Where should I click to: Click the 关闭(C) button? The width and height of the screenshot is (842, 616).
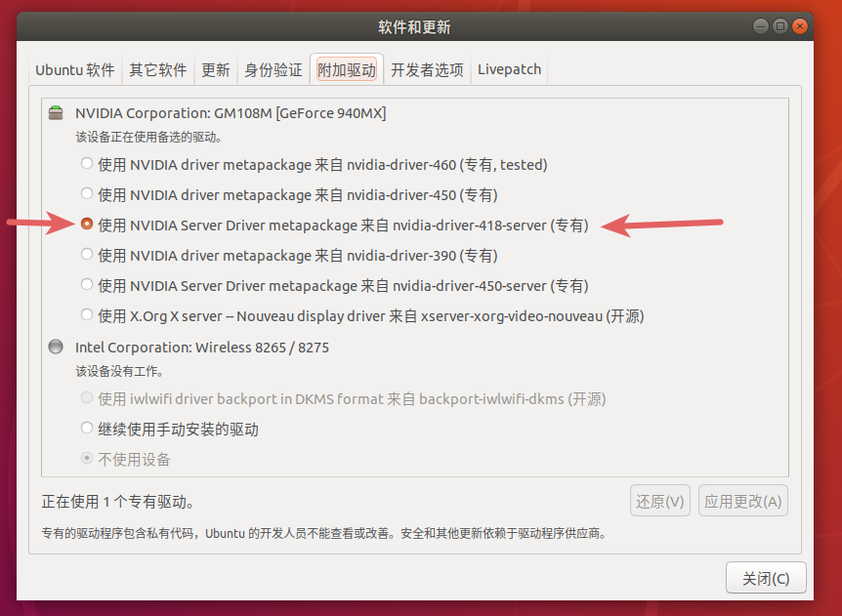tap(766, 578)
